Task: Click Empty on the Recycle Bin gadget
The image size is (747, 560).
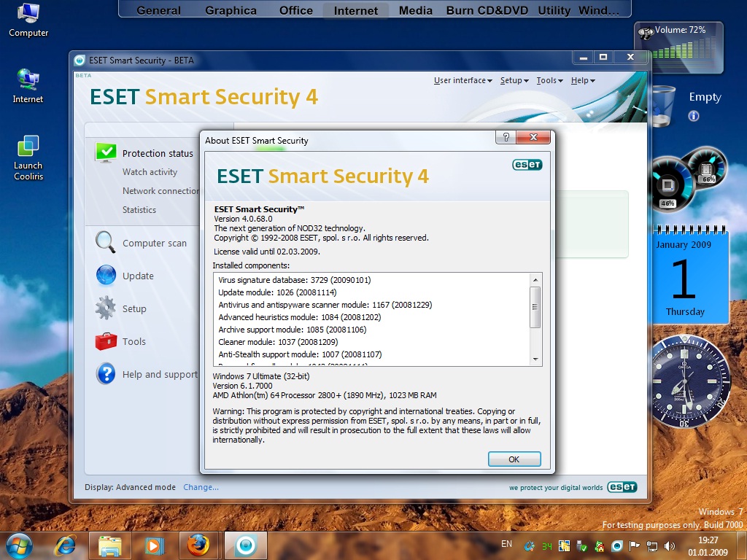Action: coord(705,97)
